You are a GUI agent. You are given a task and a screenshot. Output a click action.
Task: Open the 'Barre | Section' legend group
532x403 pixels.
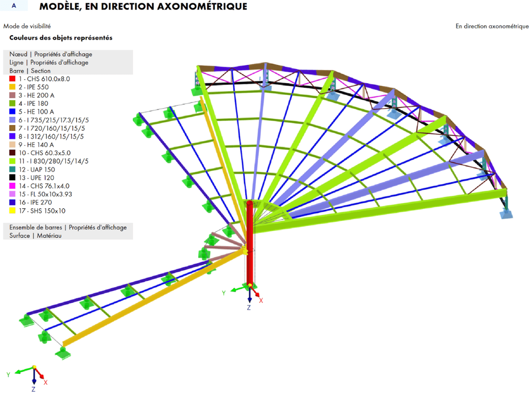(x=30, y=71)
